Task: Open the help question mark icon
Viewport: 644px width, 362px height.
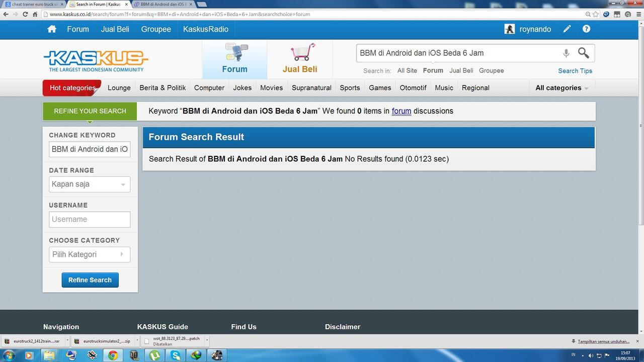Action: point(586,29)
